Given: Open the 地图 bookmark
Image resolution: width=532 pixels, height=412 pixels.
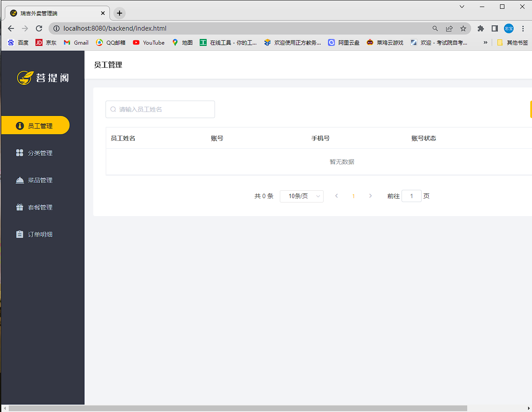Looking at the screenshot, I should (183, 42).
